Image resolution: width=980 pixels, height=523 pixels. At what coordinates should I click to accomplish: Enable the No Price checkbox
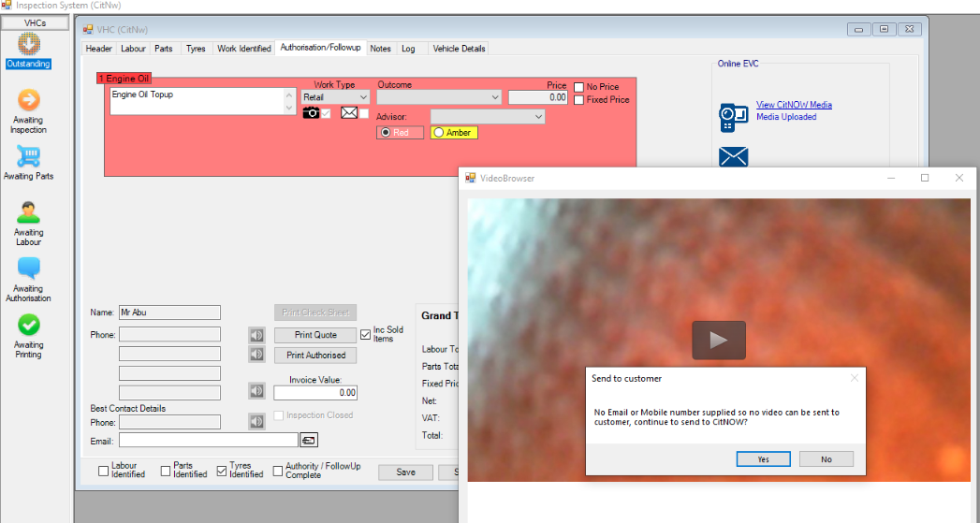(578, 87)
